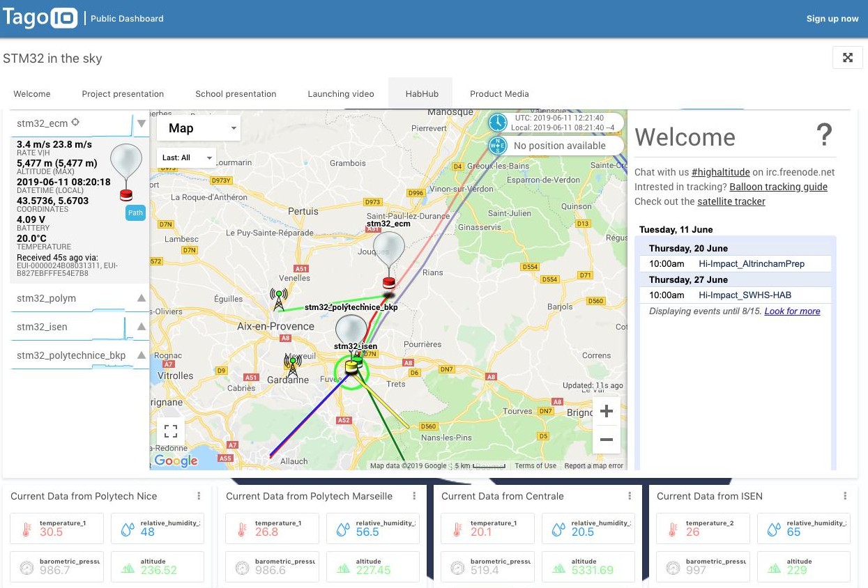The height and width of the screenshot is (588, 868).
Task: Click the Thursday, 20 June date header
Action: [688, 248]
